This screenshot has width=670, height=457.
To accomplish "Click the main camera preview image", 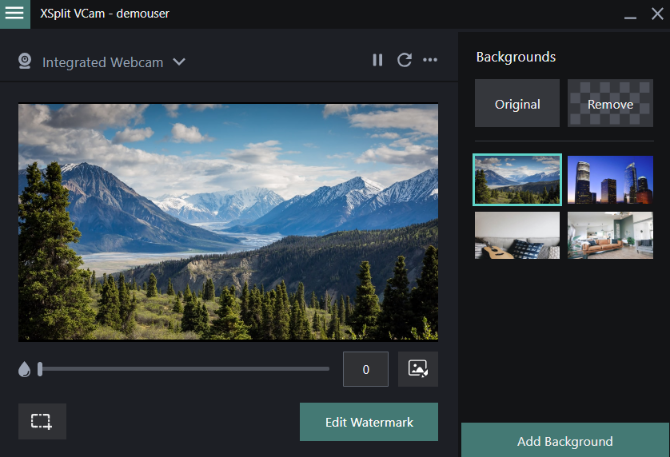I will click(228, 222).
